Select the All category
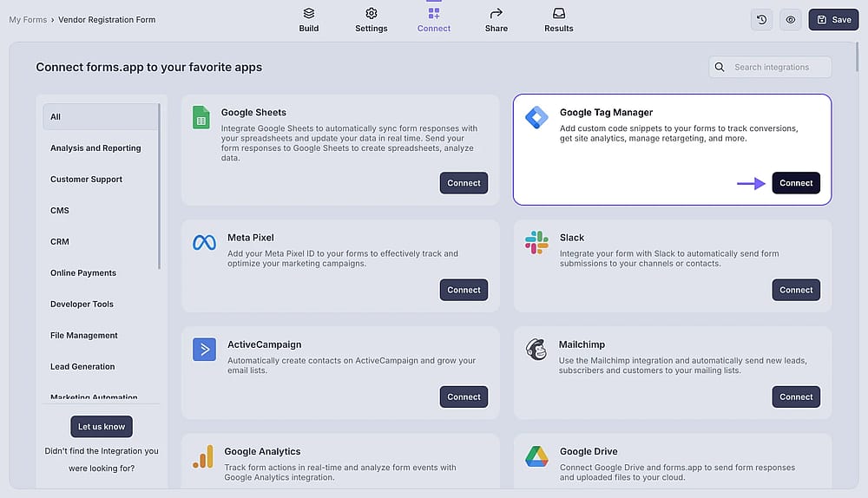 100,117
